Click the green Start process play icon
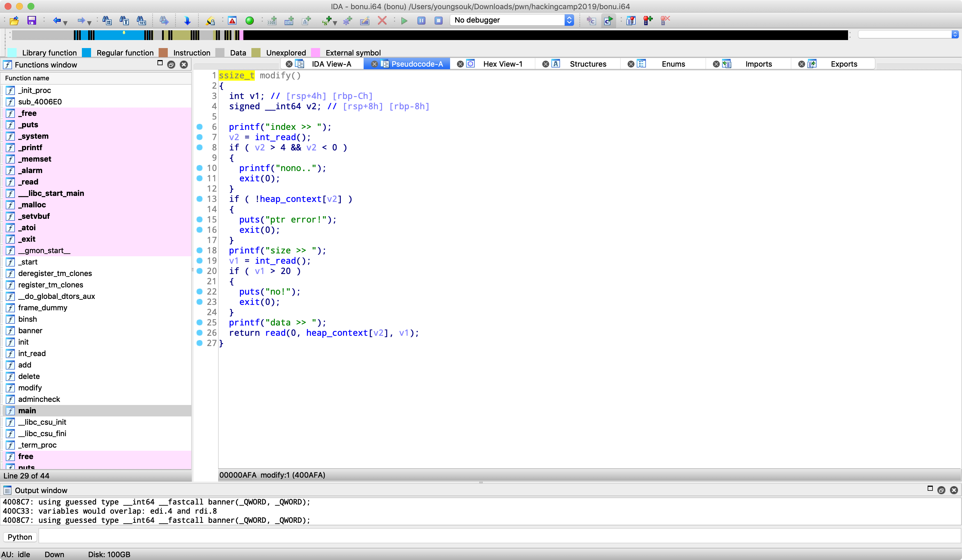 point(404,20)
